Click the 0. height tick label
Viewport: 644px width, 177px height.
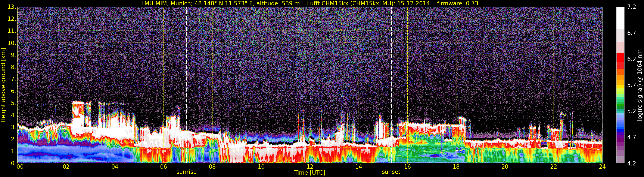(13, 163)
